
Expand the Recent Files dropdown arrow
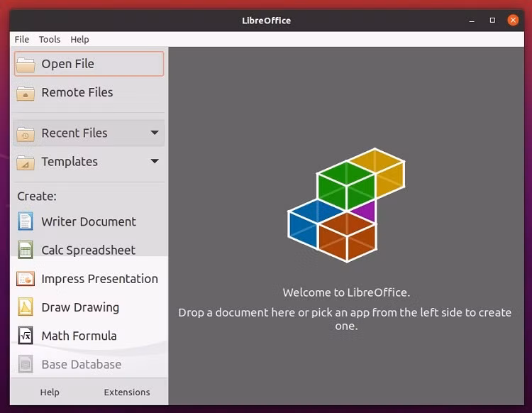(x=155, y=133)
